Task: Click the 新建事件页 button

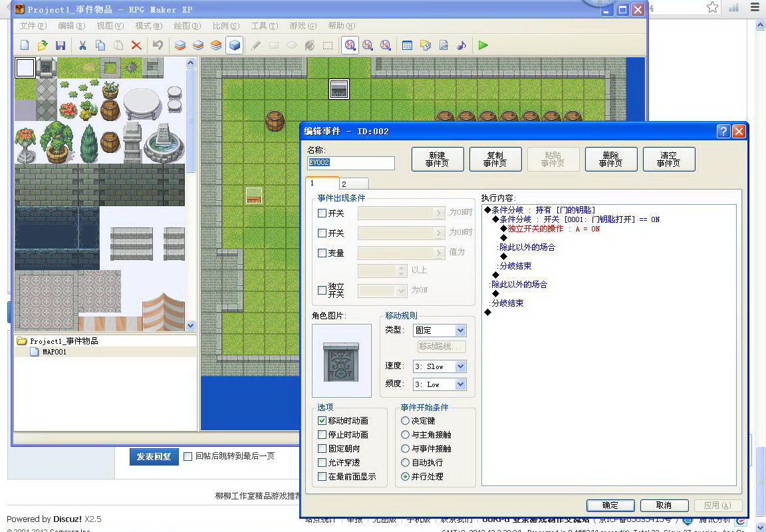Action: click(438, 159)
